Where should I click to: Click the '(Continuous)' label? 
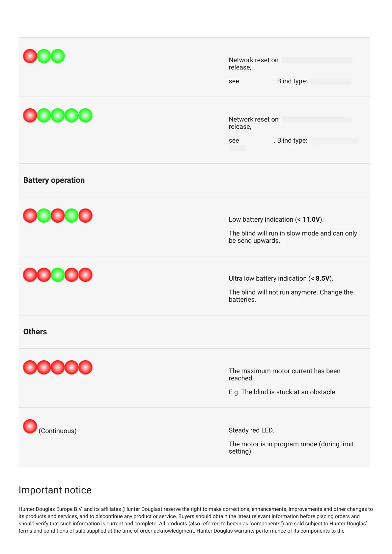58,431
